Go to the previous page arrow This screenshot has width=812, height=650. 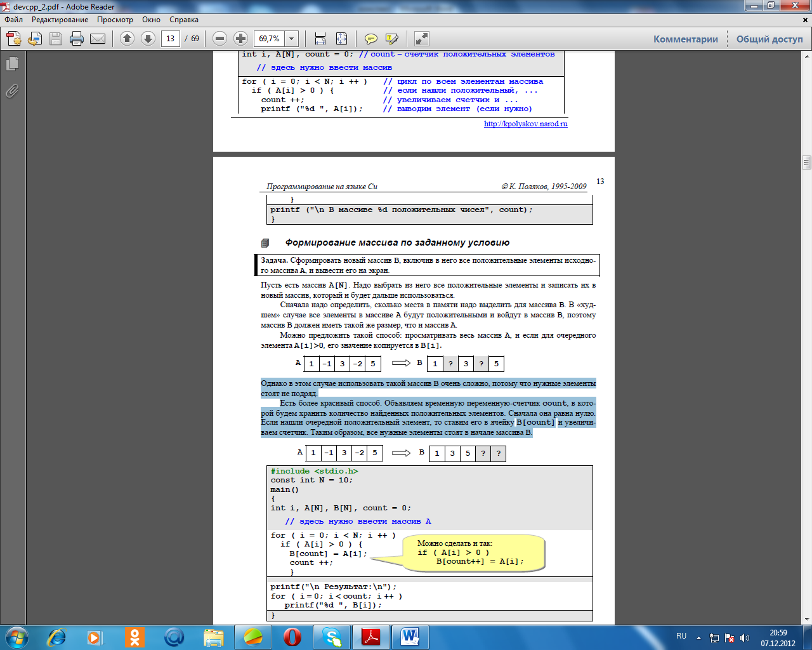(x=127, y=39)
